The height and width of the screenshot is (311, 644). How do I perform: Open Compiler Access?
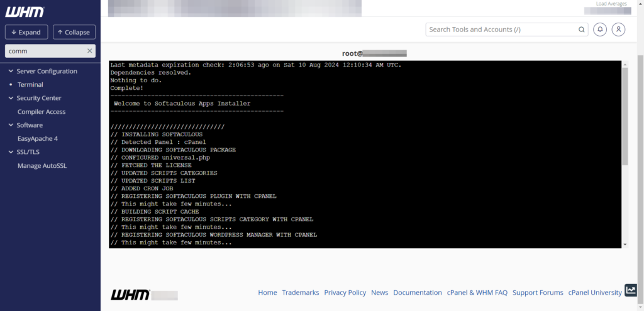tap(42, 112)
